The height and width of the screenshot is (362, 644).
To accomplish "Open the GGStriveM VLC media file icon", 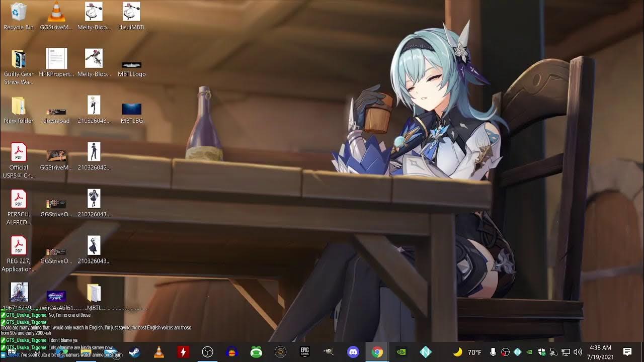I will 56,17.
